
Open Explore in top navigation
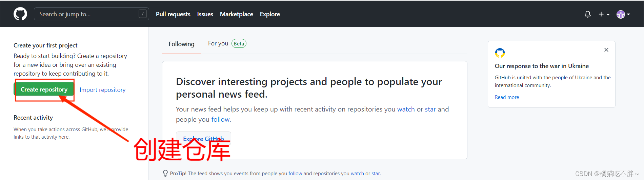(x=270, y=14)
